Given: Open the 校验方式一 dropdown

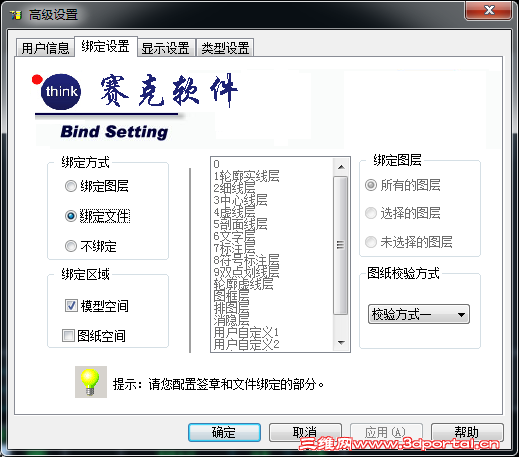Looking at the screenshot, I should (x=419, y=314).
